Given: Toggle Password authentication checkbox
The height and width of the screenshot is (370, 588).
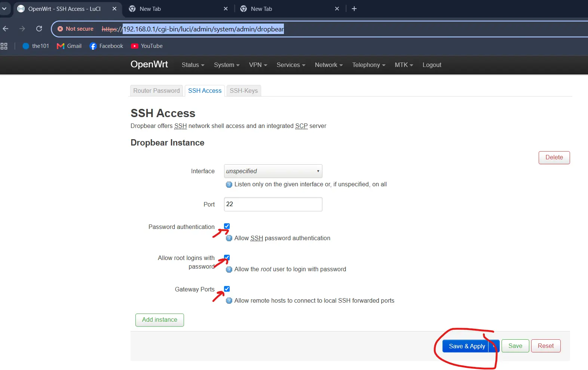Looking at the screenshot, I should click(227, 226).
